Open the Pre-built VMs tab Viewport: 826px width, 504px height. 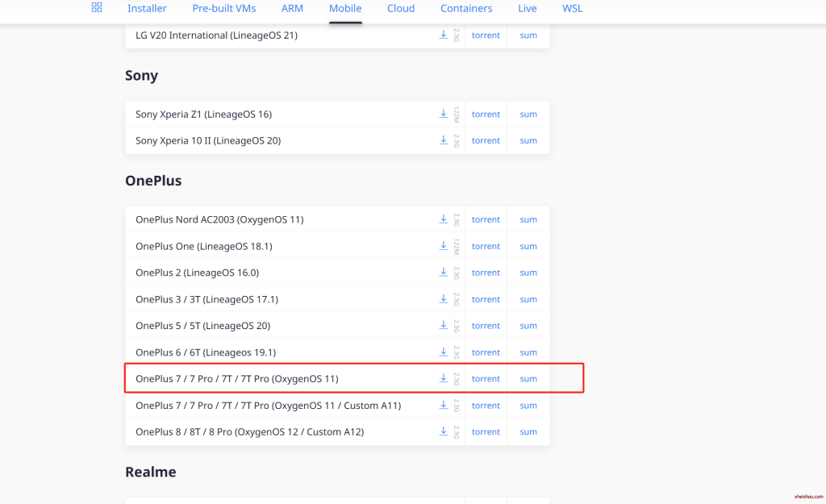pyautogui.click(x=224, y=8)
